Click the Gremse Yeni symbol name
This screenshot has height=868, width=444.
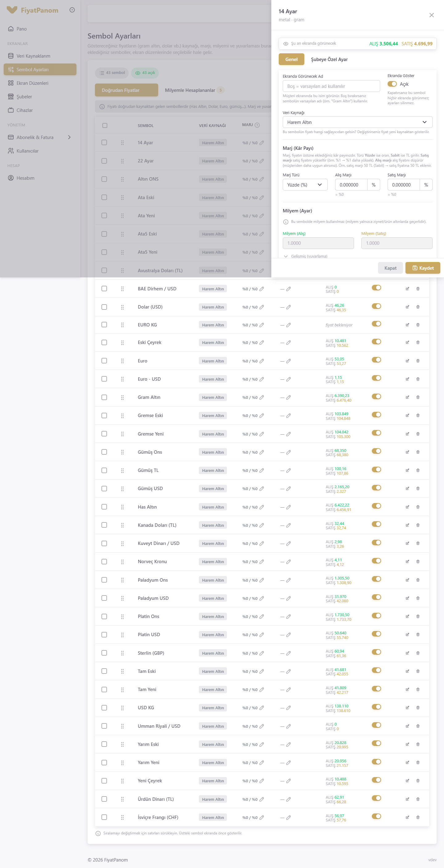click(x=150, y=434)
